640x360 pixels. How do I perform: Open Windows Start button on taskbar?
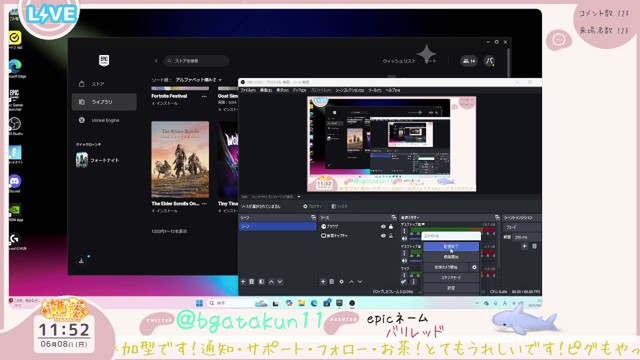[199, 303]
